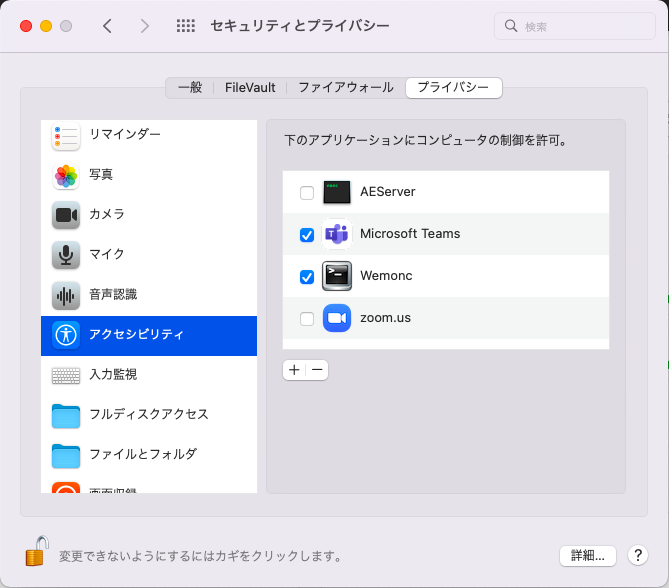Click the zoom.us app icon
669x588 pixels.
[337, 318]
